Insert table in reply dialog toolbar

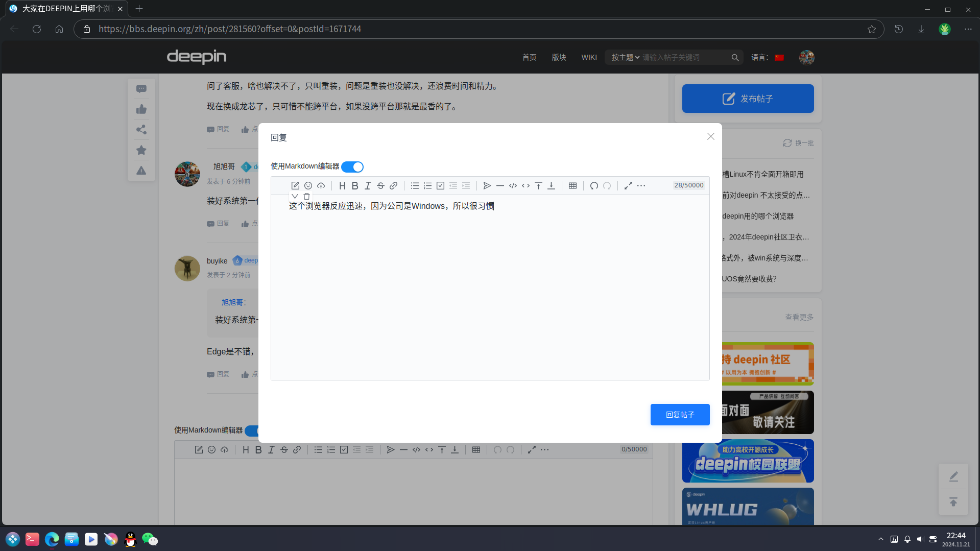click(x=572, y=186)
